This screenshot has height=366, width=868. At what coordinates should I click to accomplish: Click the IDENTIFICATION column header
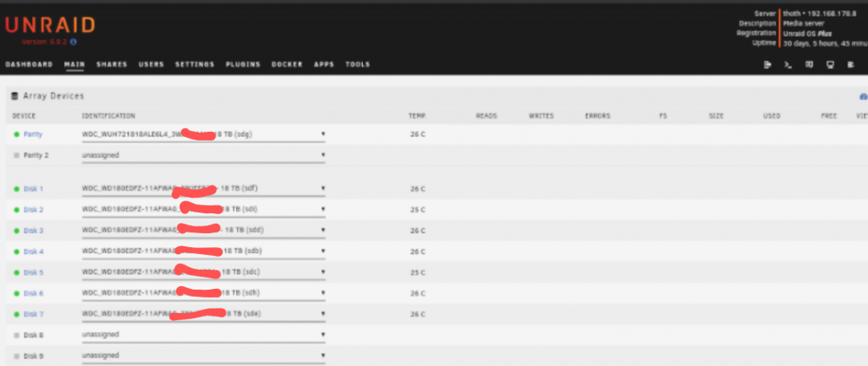point(108,116)
